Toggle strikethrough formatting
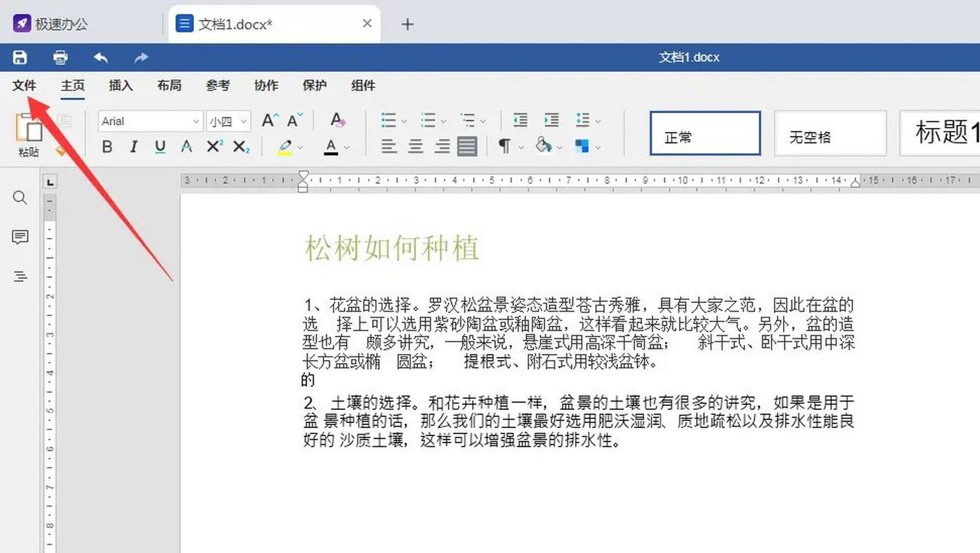Image resolution: width=980 pixels, height=553 pixels. click(186, 147)
